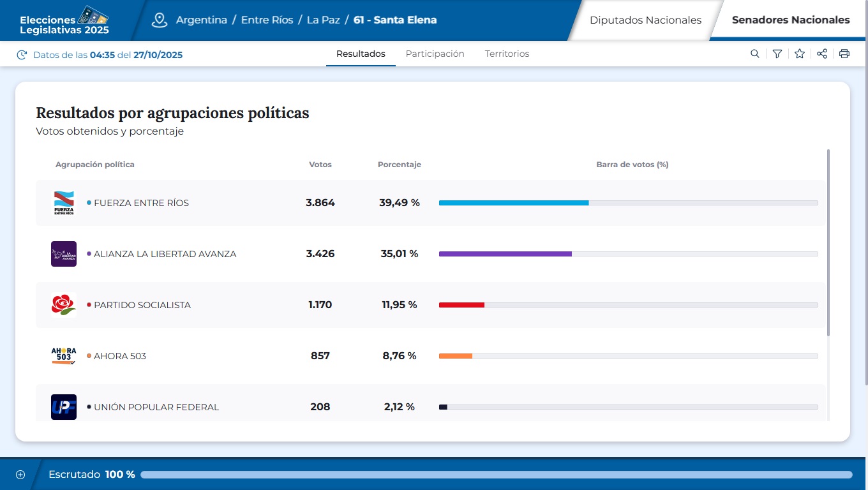This screenshot has height=490, width=868.
Task: Open filter options via the funnel icon
Action: coord(777,54)
